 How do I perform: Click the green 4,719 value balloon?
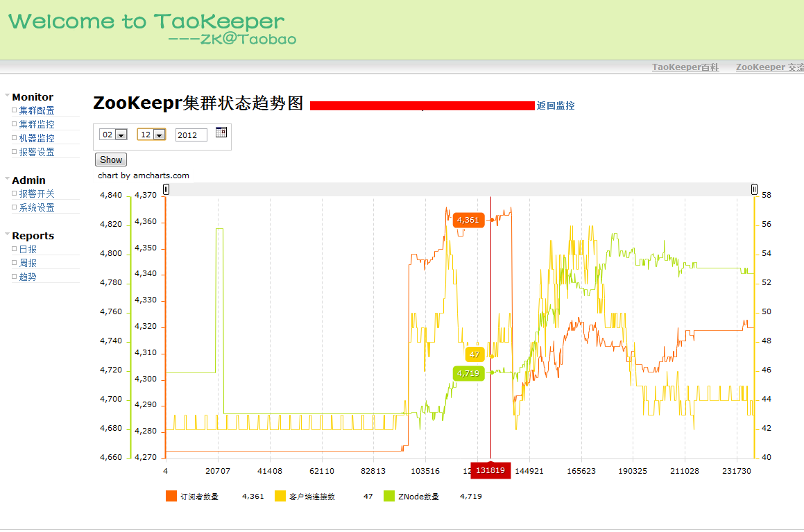click(x=469, y=374)
